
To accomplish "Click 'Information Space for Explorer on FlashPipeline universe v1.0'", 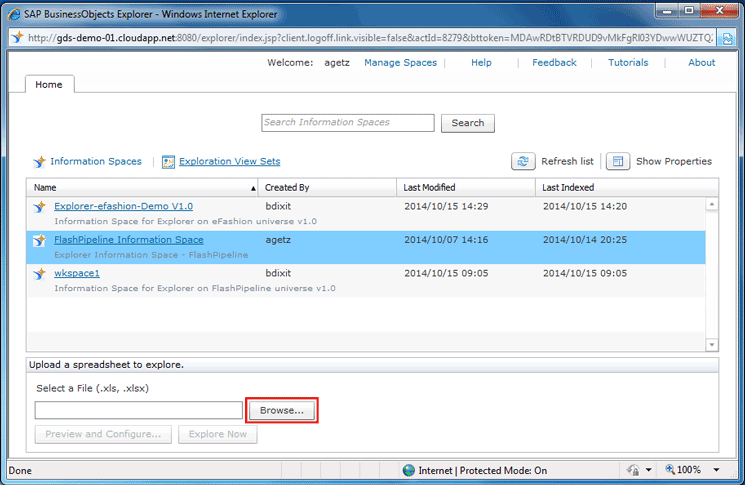I will click(x=195, y=288).
